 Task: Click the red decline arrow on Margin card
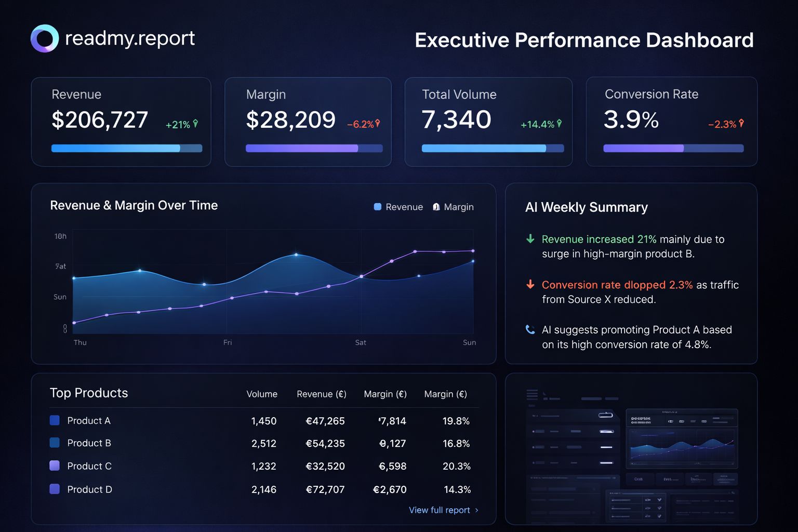(x=378, y=124)
